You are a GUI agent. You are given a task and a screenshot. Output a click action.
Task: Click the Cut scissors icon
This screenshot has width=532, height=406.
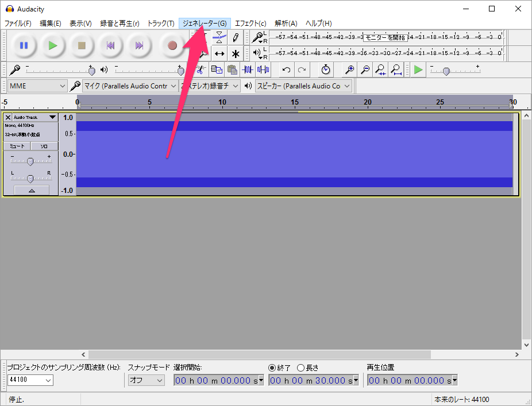click(201, 70)
